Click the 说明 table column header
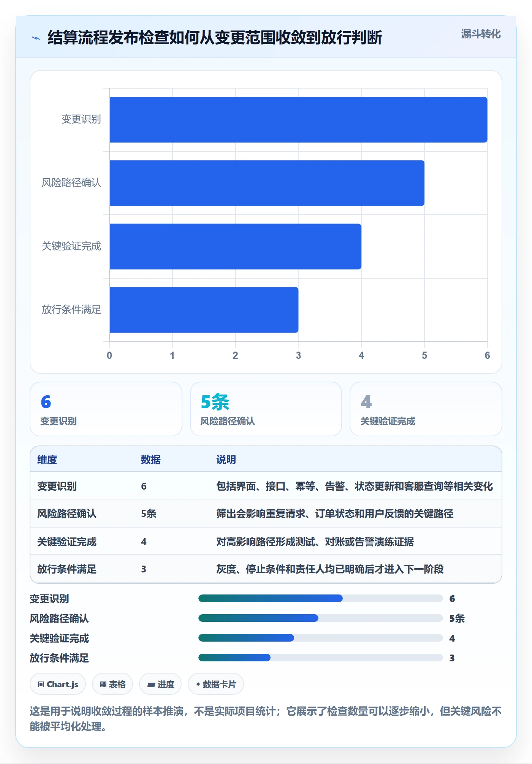This screenshot has width=532, height=764. tap(226, 460)
